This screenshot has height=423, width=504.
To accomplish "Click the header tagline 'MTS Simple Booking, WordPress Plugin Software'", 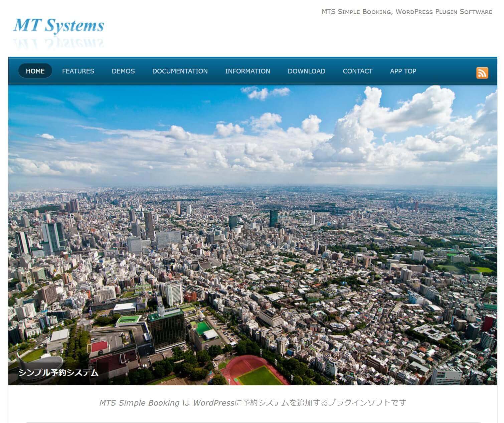I will (406, 12).
